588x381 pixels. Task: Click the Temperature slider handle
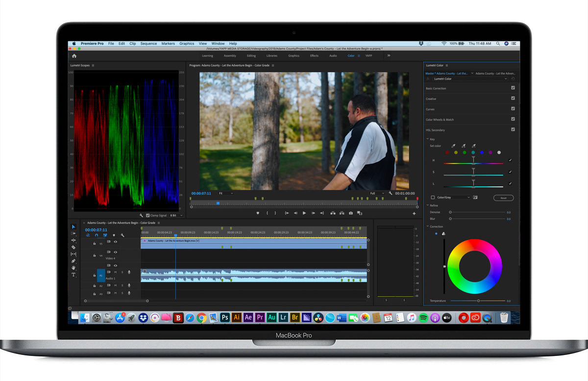coord(478,301)
